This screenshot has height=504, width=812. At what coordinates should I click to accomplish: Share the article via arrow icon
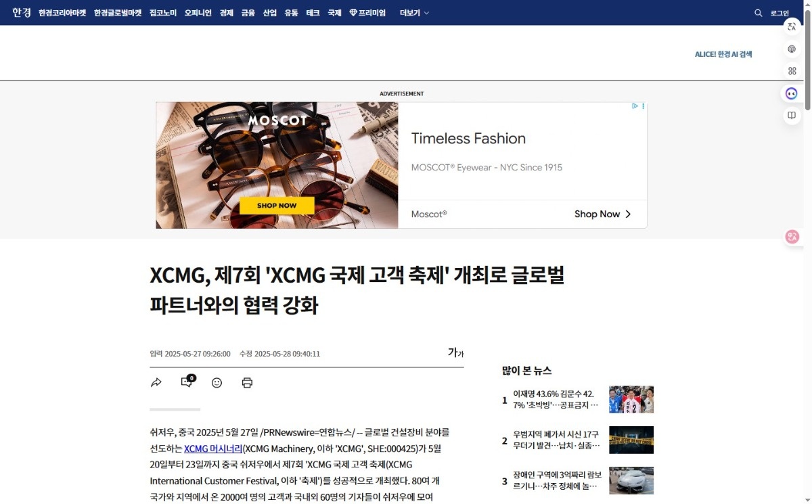156,383
